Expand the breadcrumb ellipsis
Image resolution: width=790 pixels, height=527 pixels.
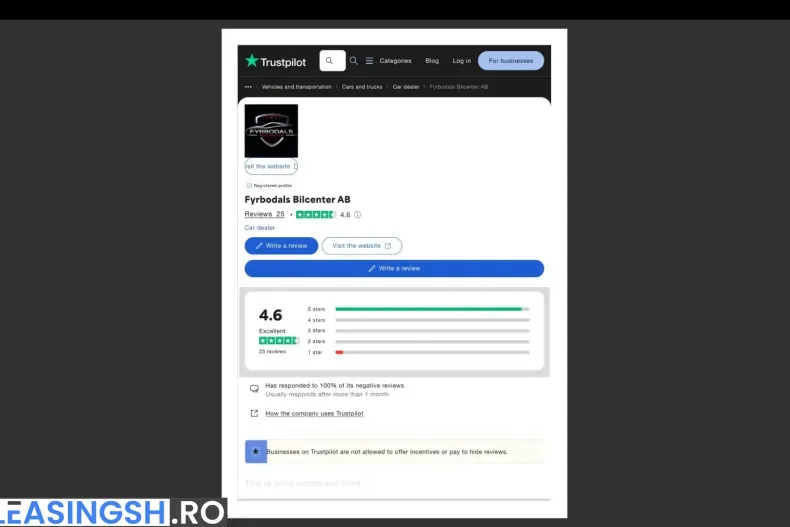click(248, 87)
